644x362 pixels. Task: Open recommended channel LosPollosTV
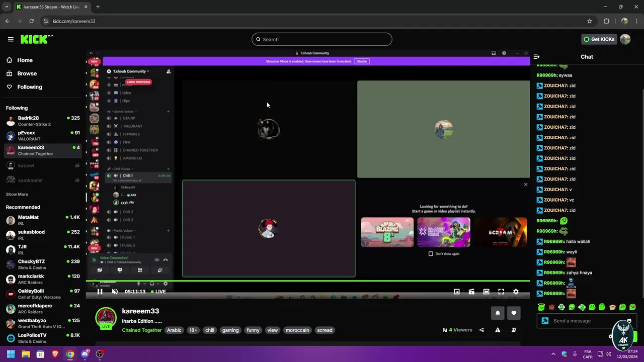(43, 338)
